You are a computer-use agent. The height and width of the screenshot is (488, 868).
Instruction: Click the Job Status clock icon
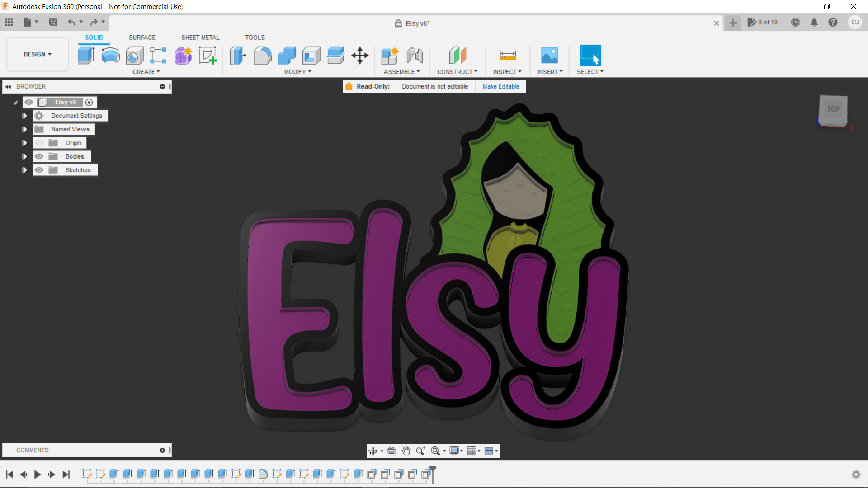[x=796, y=22]
